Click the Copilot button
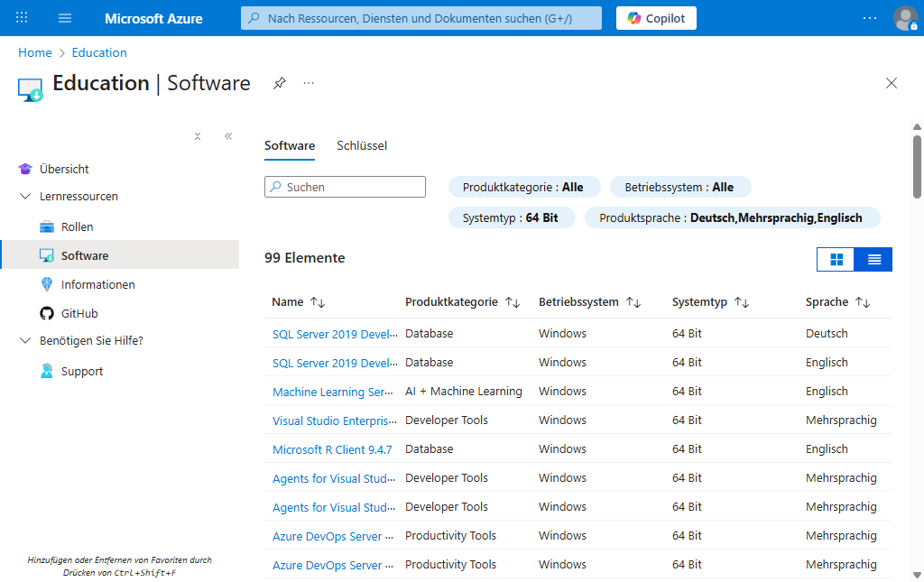 (656, 18)
